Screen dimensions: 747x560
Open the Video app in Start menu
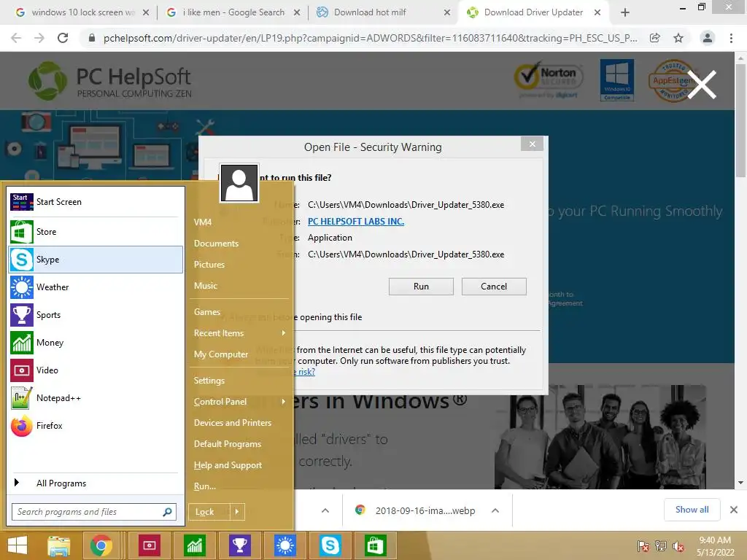96,370
